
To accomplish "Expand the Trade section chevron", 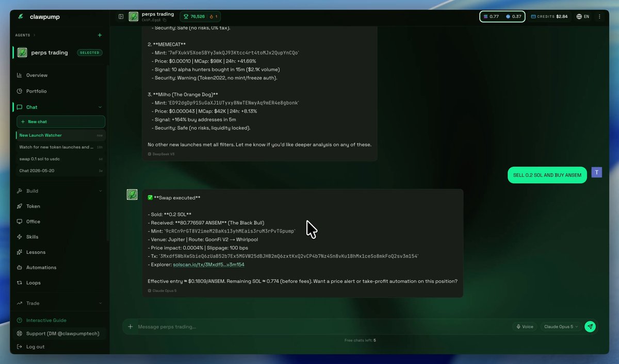I will 100,303.
